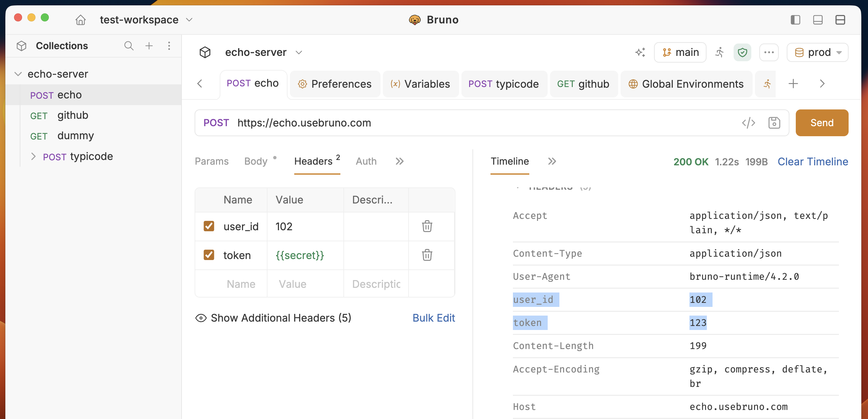Show earlier tabs with the left arrow
This screenshot has width=868, height=419.
coord(200,84)
